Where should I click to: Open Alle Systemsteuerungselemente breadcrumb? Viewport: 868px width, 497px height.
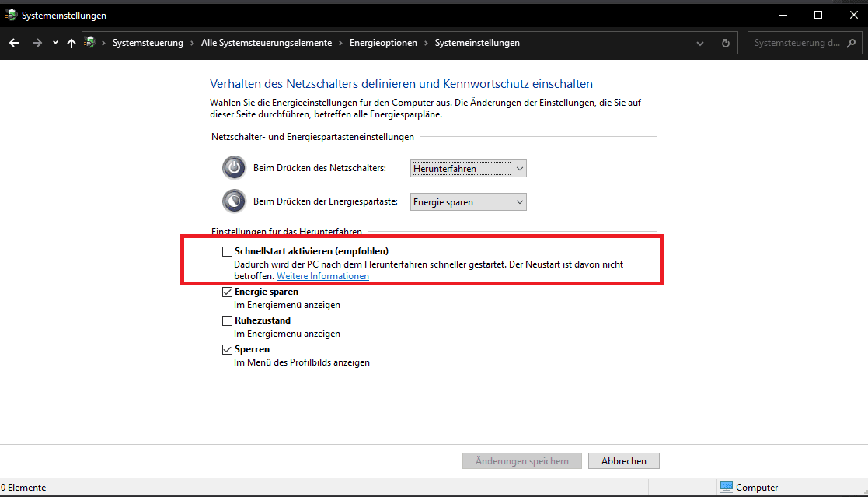(267, 43)
